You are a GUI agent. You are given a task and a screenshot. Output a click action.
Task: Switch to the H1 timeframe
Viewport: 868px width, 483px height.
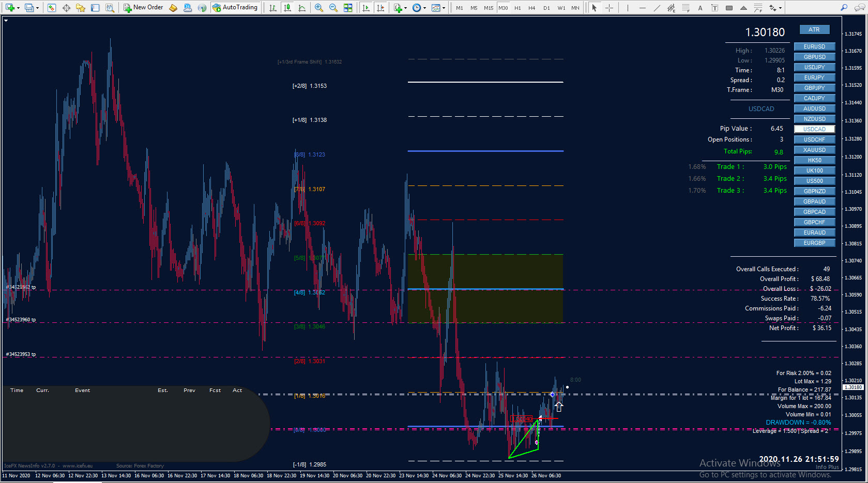pyautogui.click(x=517, y=8)
